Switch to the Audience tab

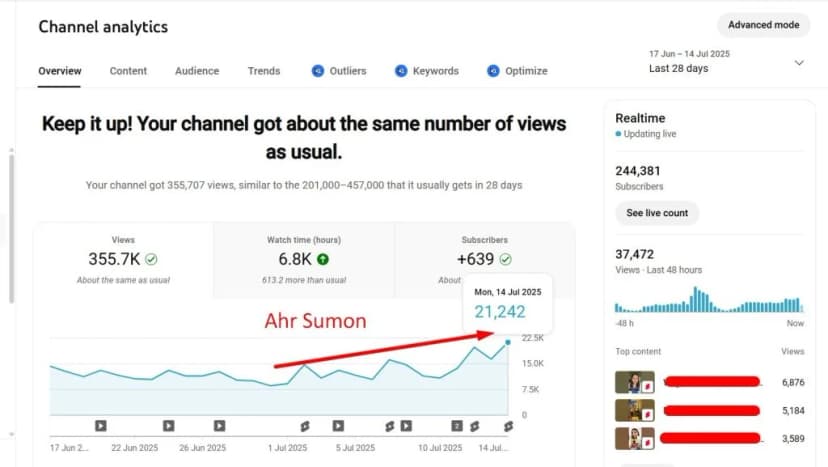click(197, 71)
